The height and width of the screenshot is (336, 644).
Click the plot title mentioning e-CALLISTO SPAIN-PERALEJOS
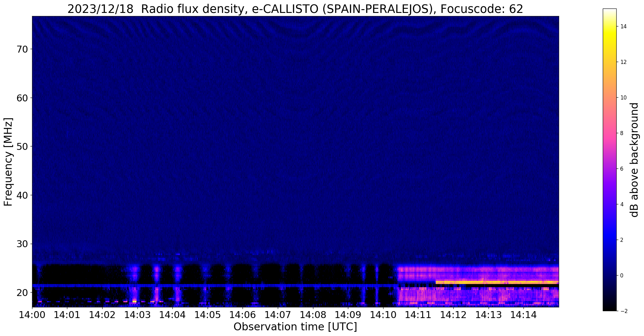[295, 9]
